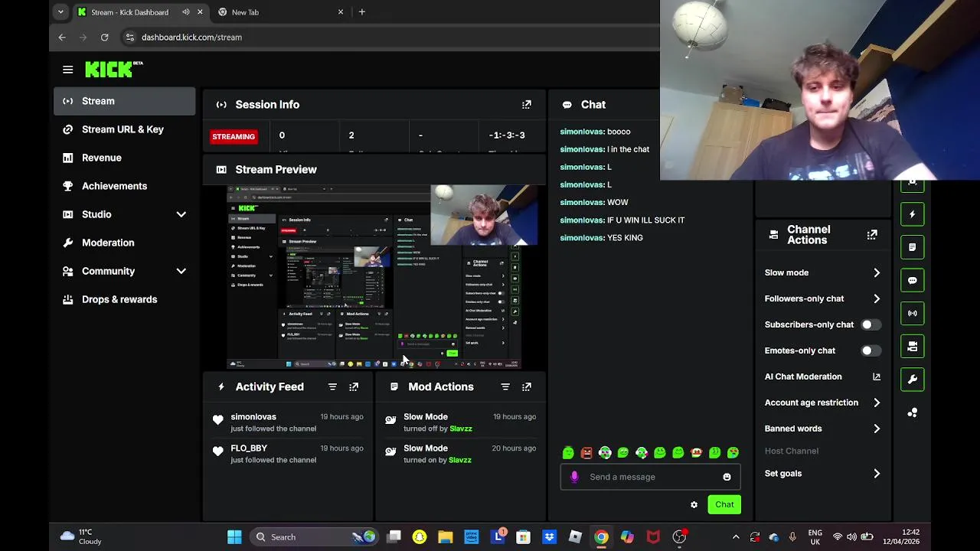Toggle Subscribers-only chat
This screenshot has width=980, height=551.
pyautogui.click(x=871, y=324)
